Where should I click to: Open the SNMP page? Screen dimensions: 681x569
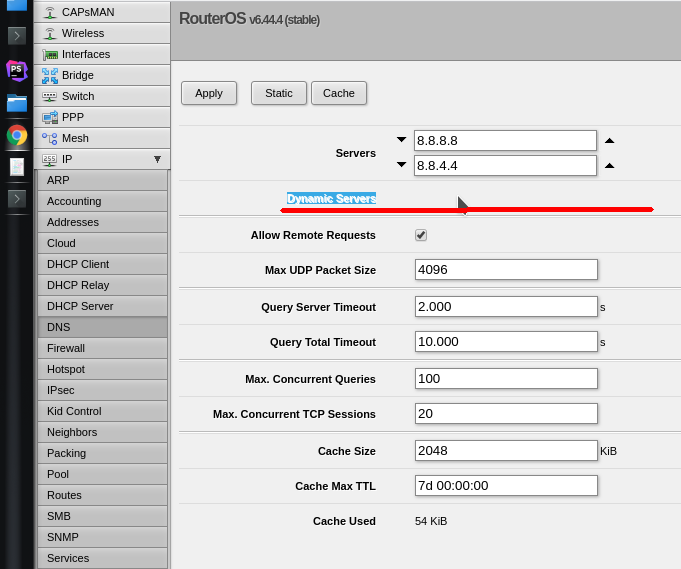[102, 537]
